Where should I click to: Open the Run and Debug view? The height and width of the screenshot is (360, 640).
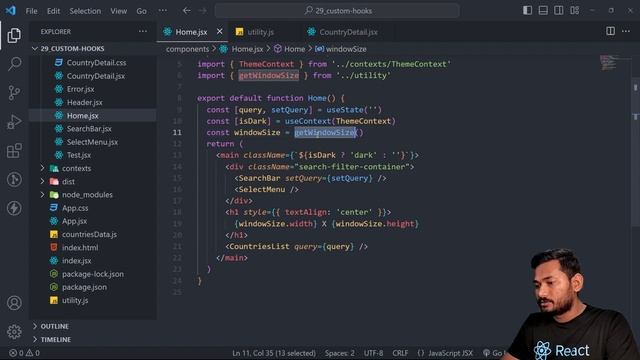tap(14, 122)
